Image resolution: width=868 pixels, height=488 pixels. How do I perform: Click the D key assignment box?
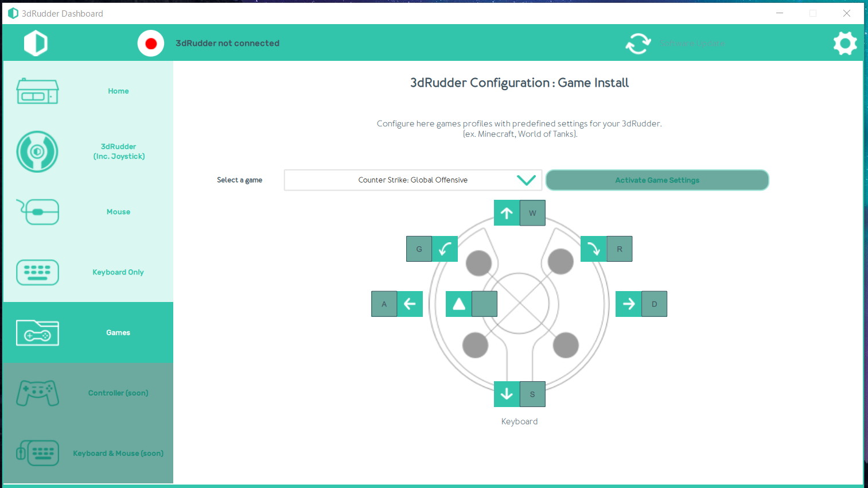(654, 304)
